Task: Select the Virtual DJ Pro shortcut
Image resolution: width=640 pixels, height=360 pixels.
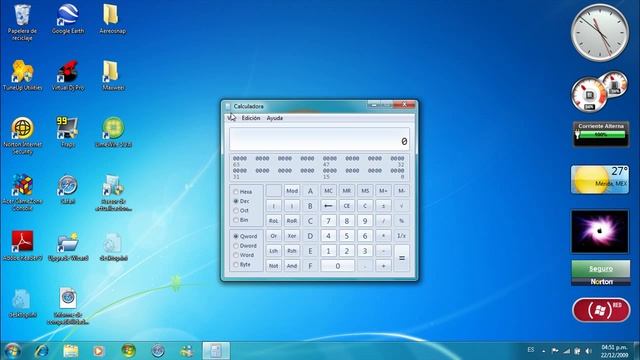Action: [68, 76]
